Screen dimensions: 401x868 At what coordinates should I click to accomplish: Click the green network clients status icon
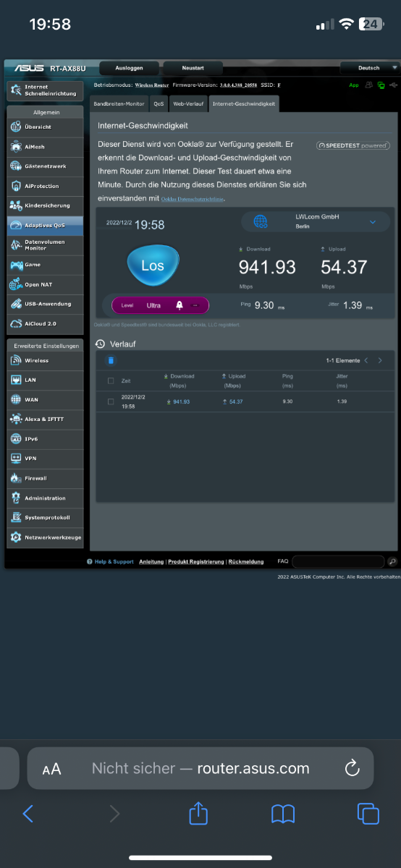click(x=381, y=85)
